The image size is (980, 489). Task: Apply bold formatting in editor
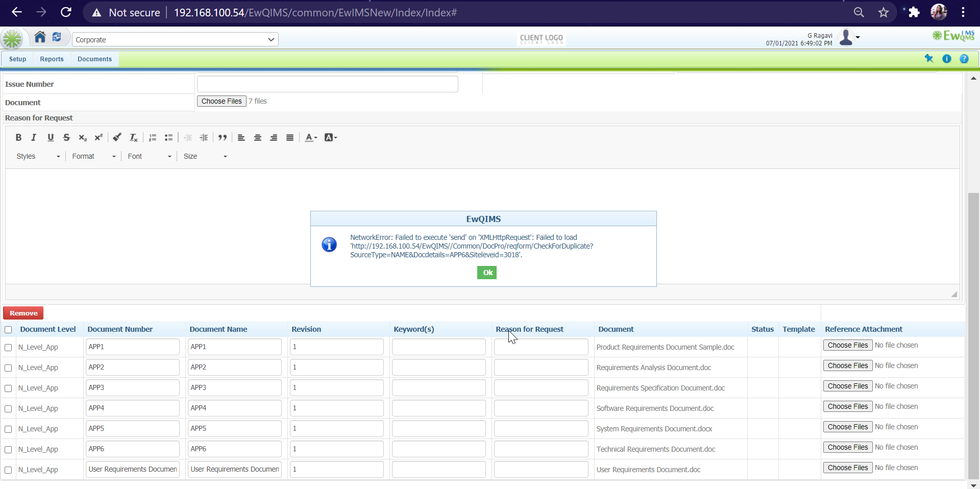pyautogui.click(x=18, y=137)
